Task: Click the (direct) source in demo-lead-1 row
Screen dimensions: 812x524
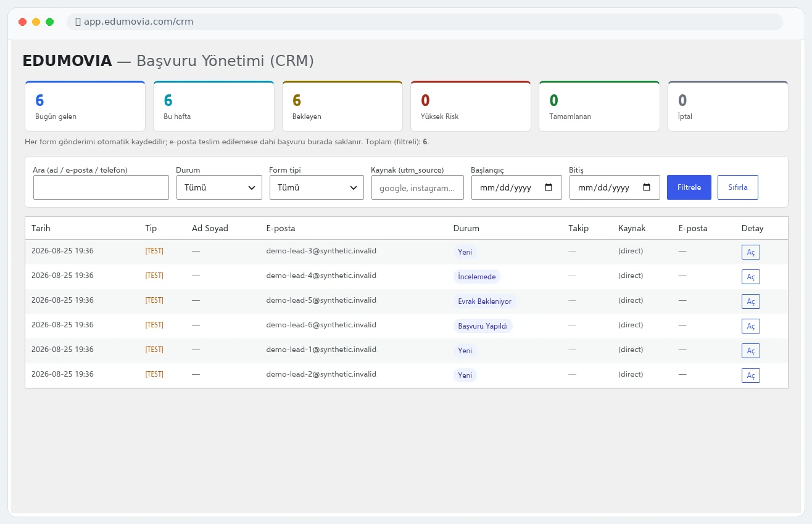Action: pyautogui.click(x=631, y=350)
